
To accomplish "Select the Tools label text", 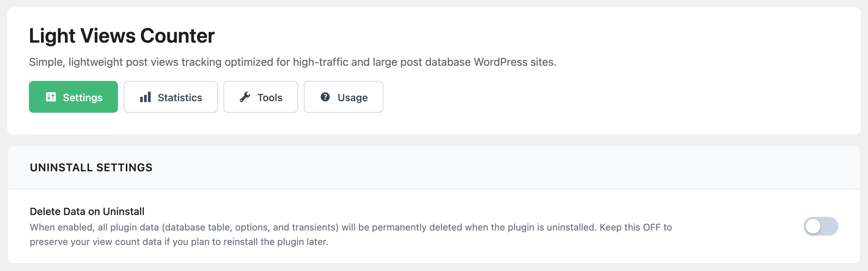I will [270, 98].
